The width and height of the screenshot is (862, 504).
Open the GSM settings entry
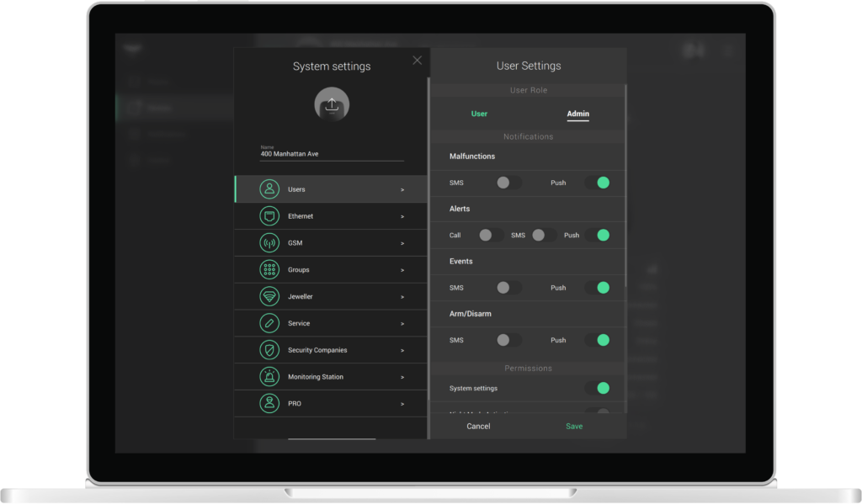point(331,243)
